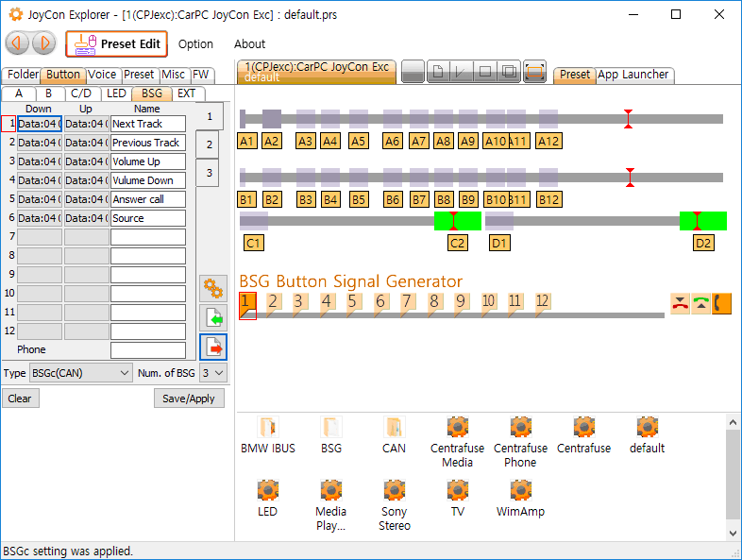The image size is (742, 560).
Task: Click the single square toolbar icon
Action: point(484,72)
